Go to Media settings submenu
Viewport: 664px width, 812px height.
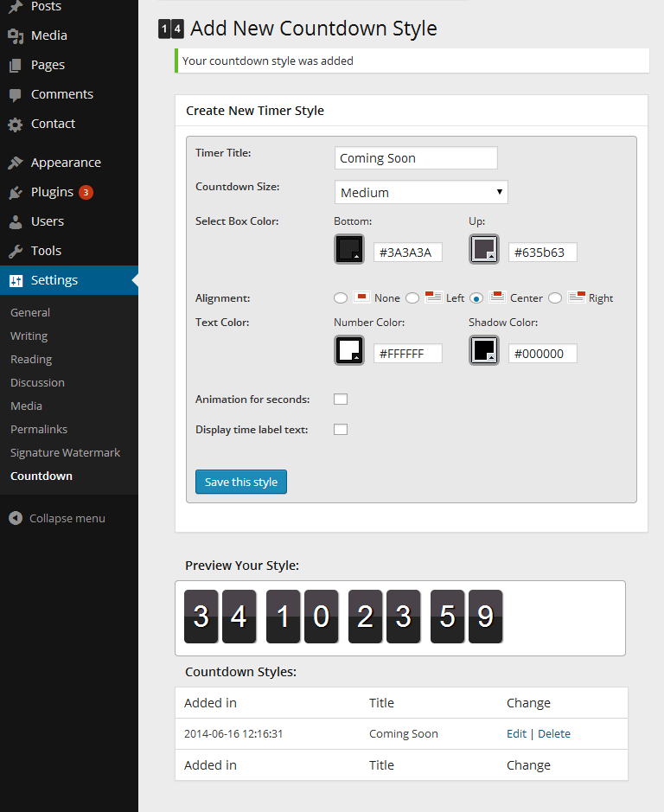tap(26, 406)
